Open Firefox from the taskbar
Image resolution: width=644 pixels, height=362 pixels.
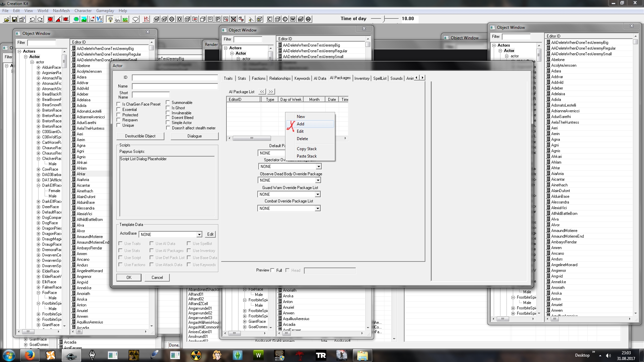click(30, 355)
